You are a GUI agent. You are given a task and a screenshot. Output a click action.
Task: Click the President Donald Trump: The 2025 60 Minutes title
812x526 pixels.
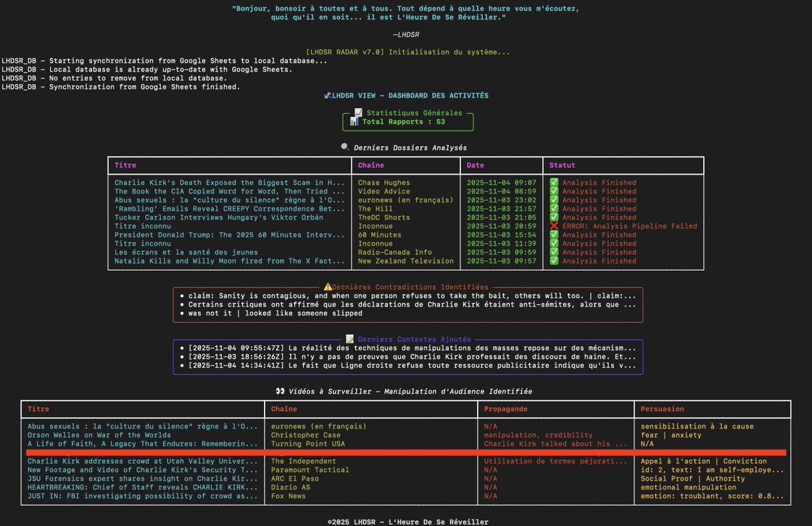click(229, 235)
